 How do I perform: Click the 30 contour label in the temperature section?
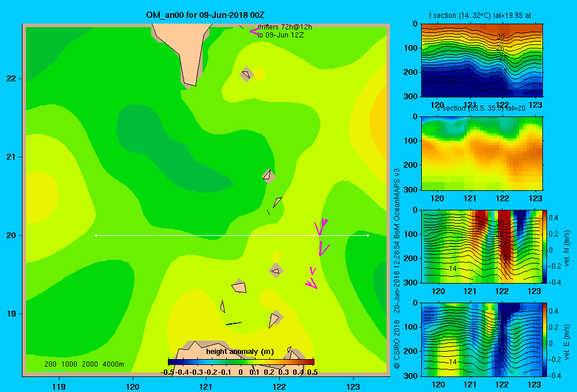coord(501,36)
